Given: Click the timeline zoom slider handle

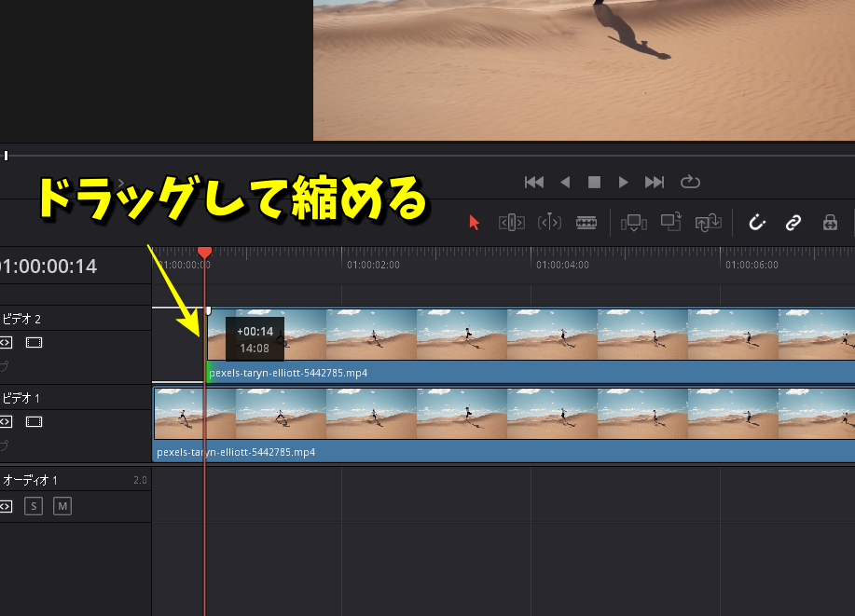Looking at the screenshot, I should (x=7, y=155).
